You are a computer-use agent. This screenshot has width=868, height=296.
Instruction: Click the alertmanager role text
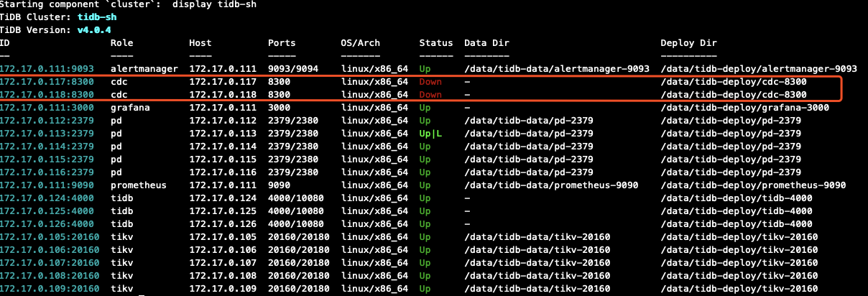pyautogui.click(x=144, y=69)
